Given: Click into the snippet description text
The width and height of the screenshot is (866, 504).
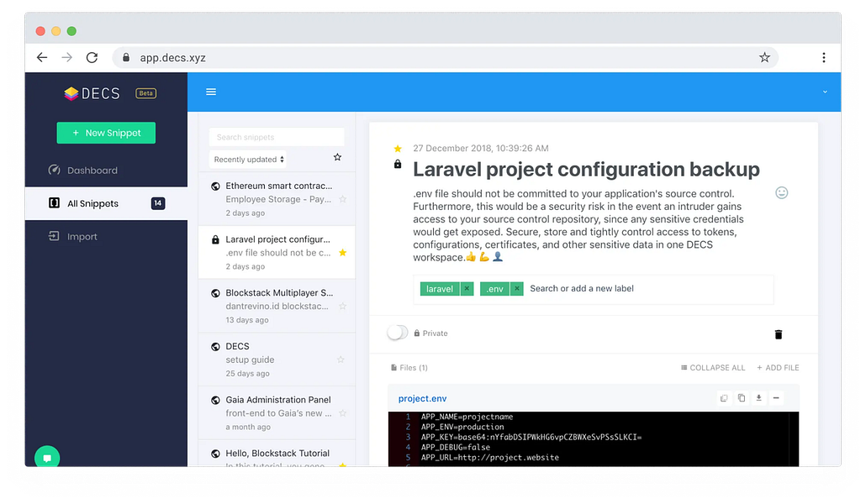Looking at the screenshot, I should (x=578, y=225).
